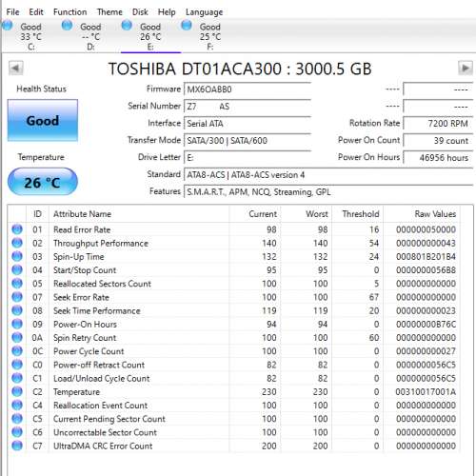The width and height of the screenshot is (476, 476).
Task: Open the Help menu
Action: tap(167, 12)
